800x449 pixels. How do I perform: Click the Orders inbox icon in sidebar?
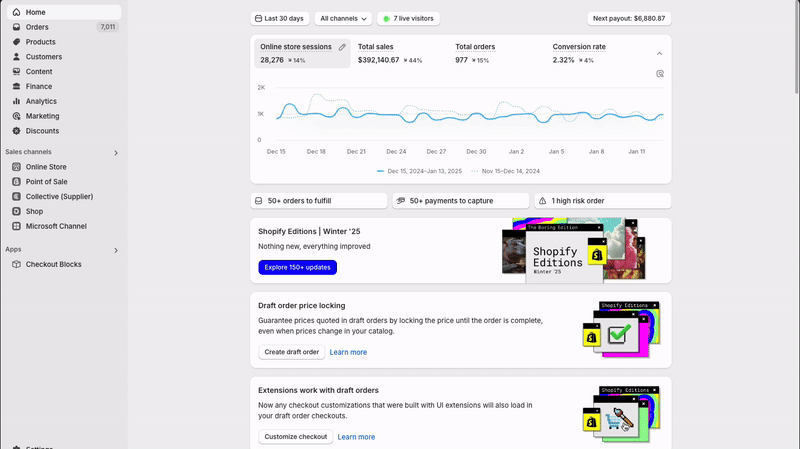click(x=16, y=27)
